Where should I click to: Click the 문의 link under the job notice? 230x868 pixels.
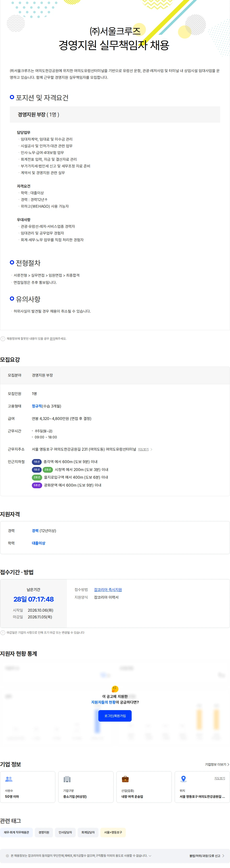coord(52,339)
